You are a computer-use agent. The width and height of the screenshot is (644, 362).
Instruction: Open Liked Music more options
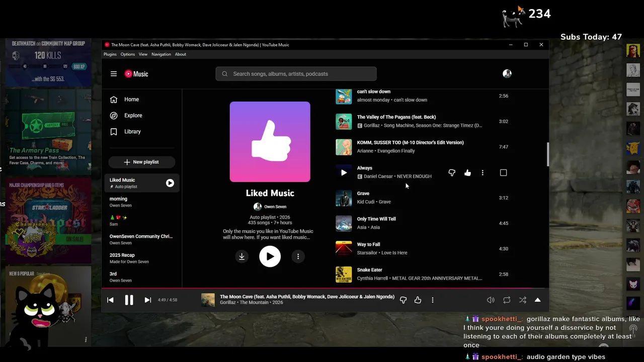tap(298, 256)
